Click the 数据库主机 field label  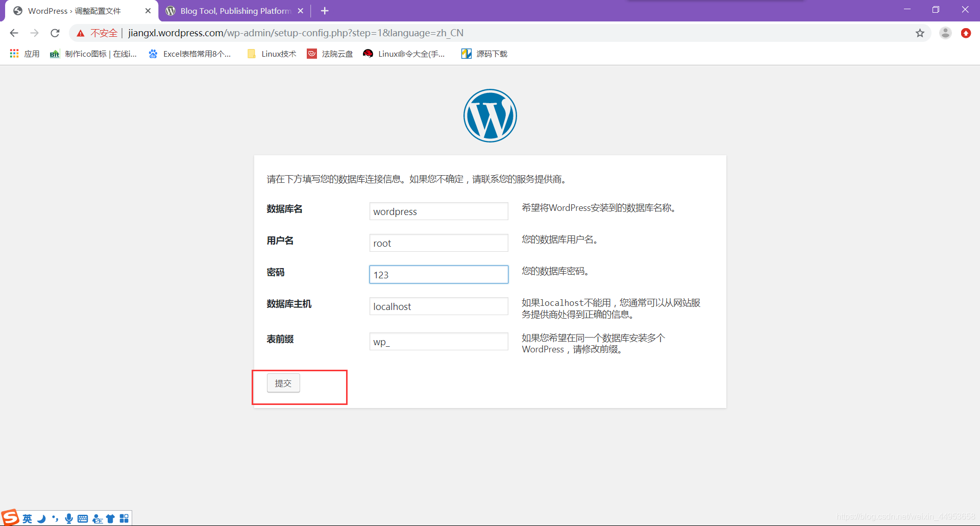(289, 304)
